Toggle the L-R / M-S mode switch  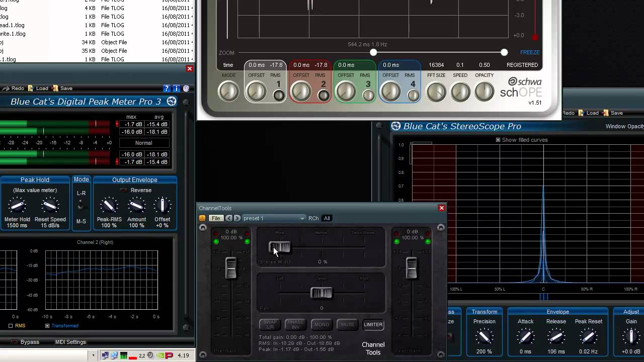[81, 206]
